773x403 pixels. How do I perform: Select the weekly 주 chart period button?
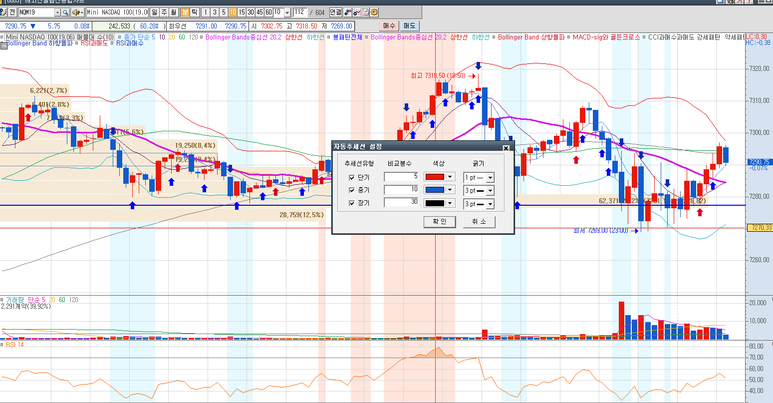coord(164,12)
